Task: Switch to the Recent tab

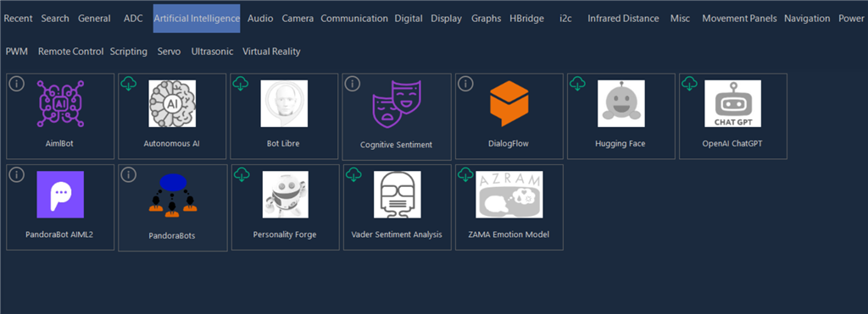Action: [x=19, y=19]
